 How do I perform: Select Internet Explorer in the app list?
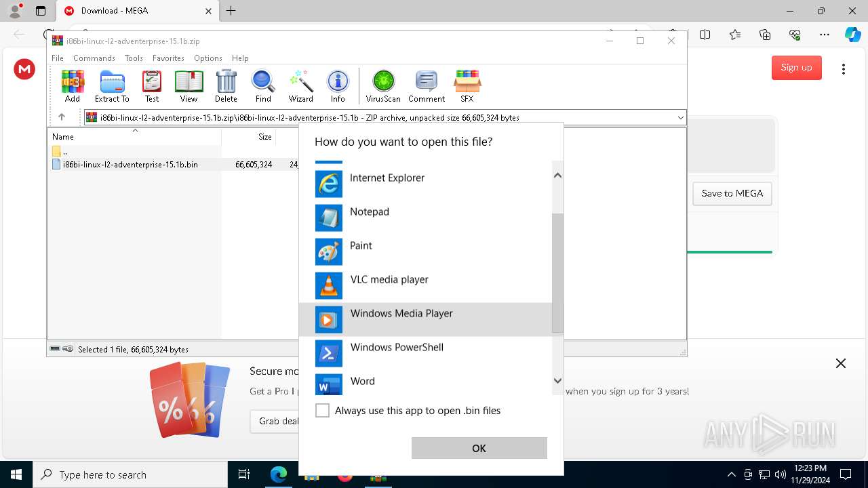pos(425,184)
